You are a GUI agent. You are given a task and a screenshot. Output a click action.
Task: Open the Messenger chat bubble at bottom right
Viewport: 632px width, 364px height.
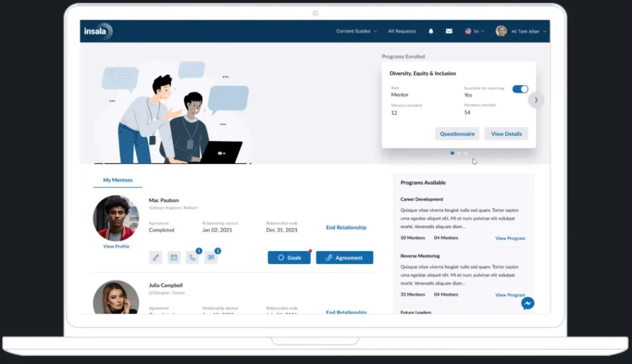click(528, 303)
